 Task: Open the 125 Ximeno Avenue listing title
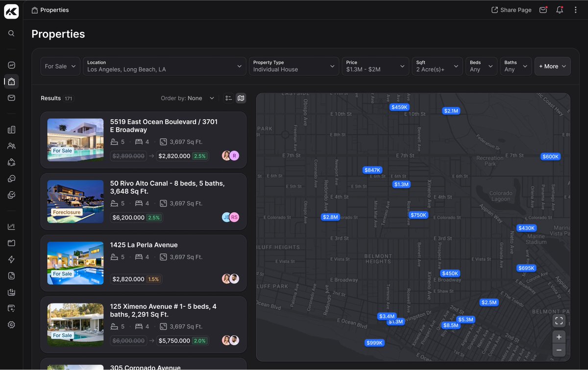tap(163, 310)
